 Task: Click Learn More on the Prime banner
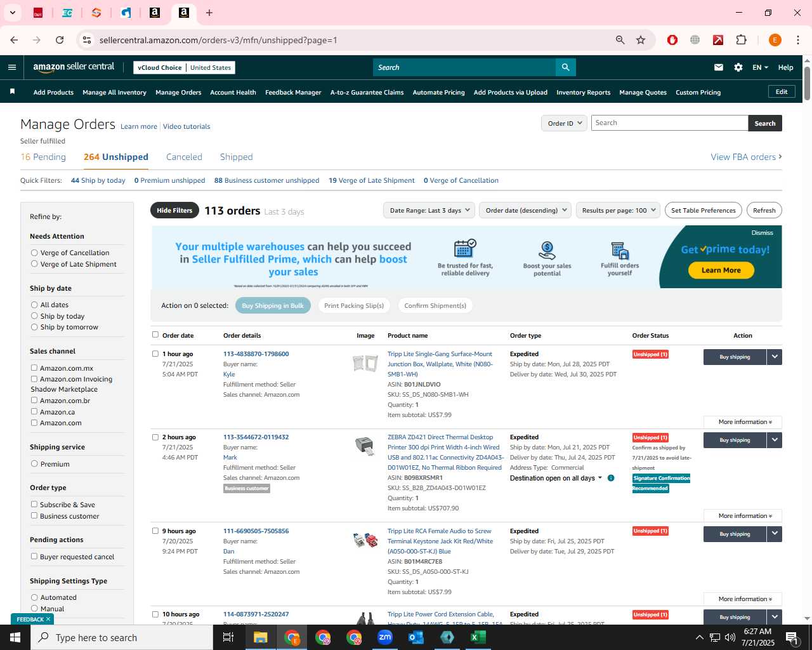(x=721, y=270)
